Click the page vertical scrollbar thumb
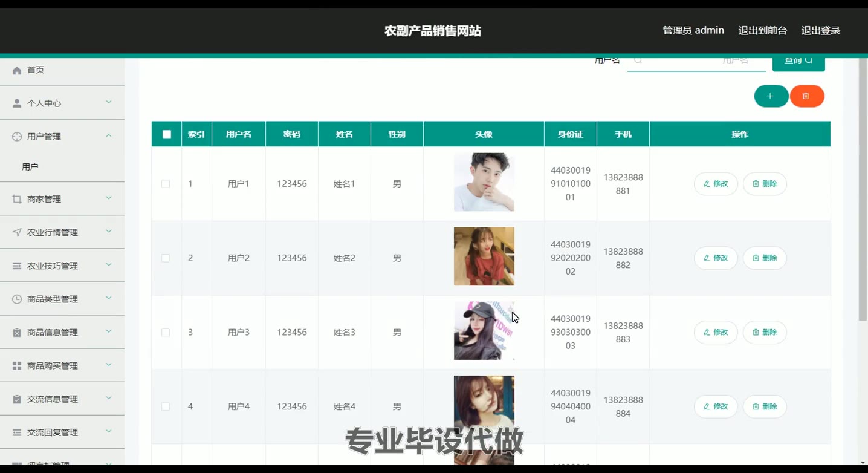This screenshot has height=473, width=868. coord(863,189)
